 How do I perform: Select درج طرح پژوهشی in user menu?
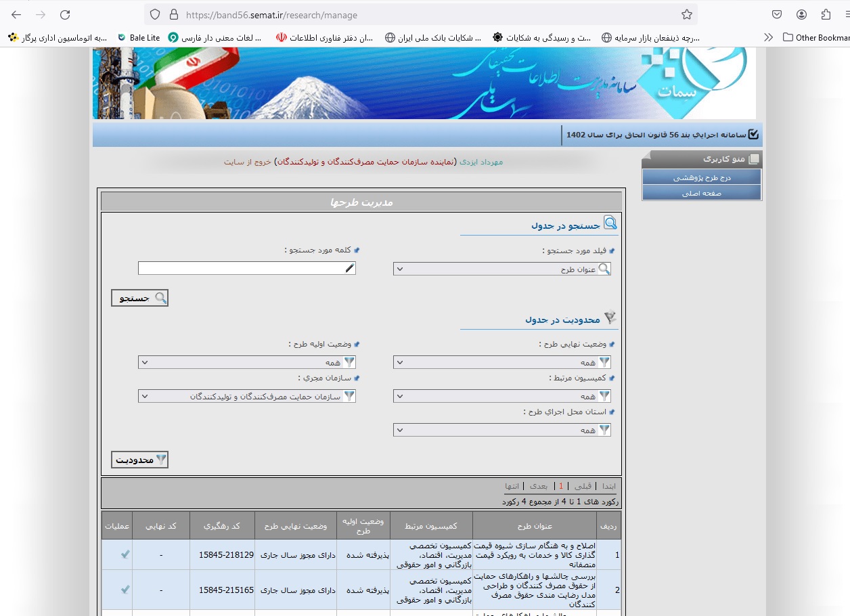click(x=701, y=177)
